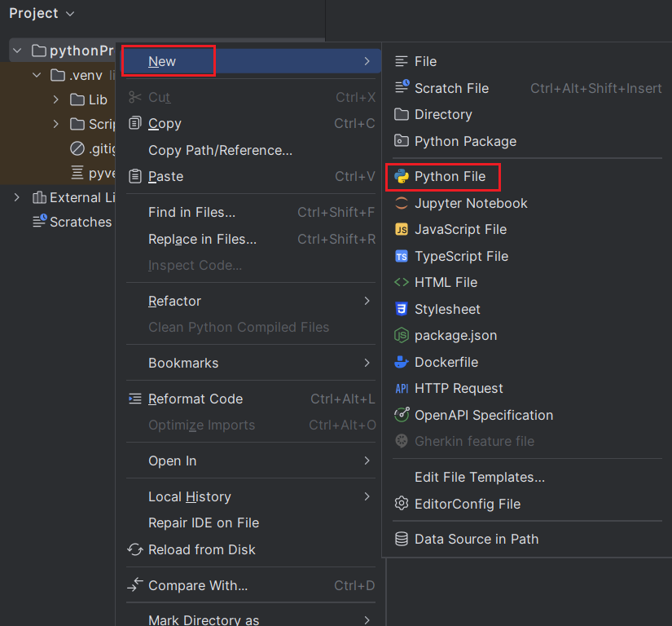The height and width of the screenshot is (626, 672).
Task: Click the Python File icon in submenu
Action: pyautogui.click(x=402, y=177)
